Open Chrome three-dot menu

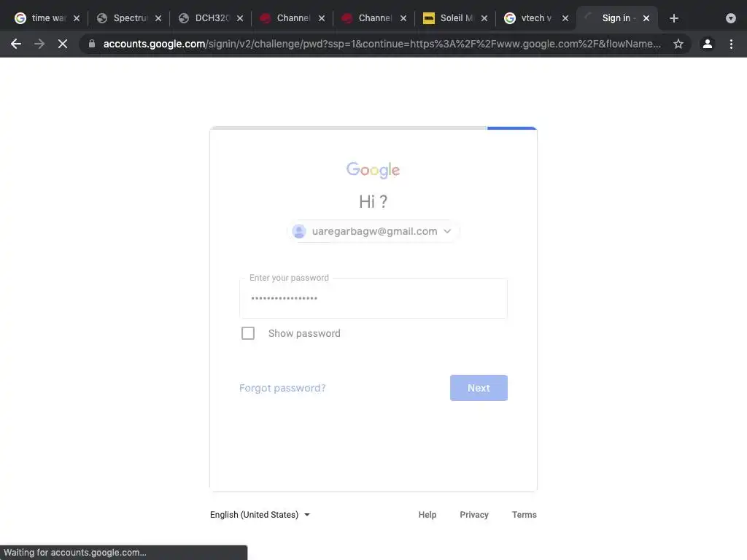pyautogui.click(x=731, y=44)
